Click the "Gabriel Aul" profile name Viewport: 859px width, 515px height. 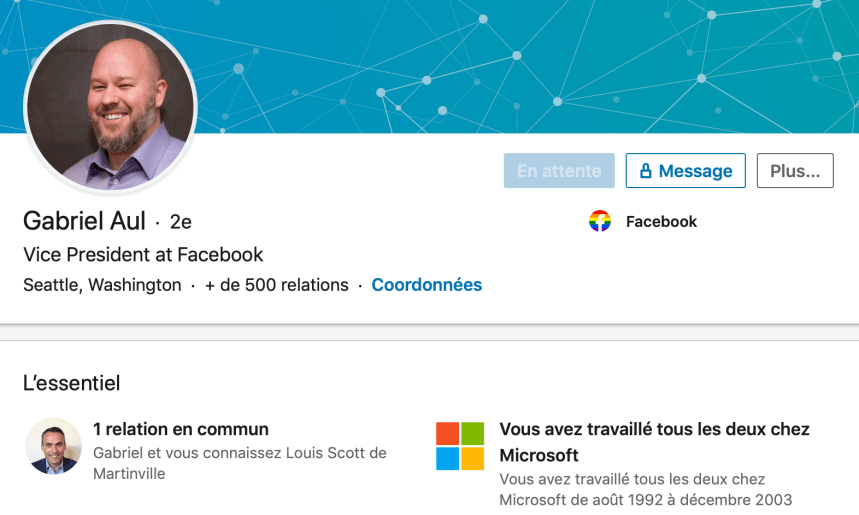tap(84, 221)
